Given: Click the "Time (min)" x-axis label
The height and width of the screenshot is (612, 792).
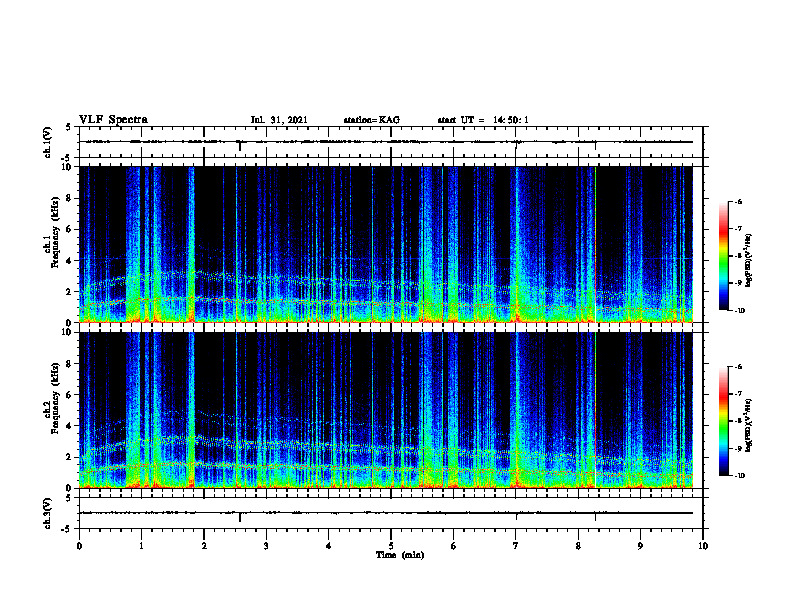Looking at the screenshot, I should coord(400,555).
